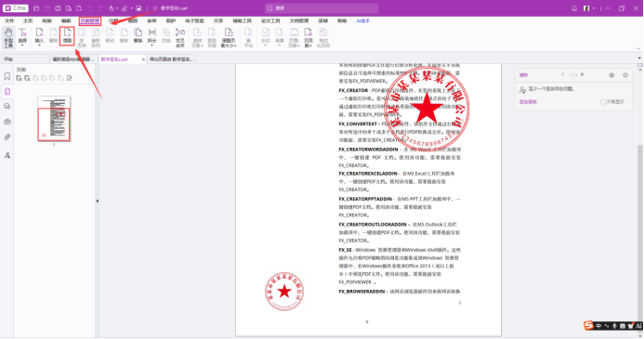Open the Bookmarks sidebar panel
This screenshot has width=644, height=339.
click(x=7, y=76)
